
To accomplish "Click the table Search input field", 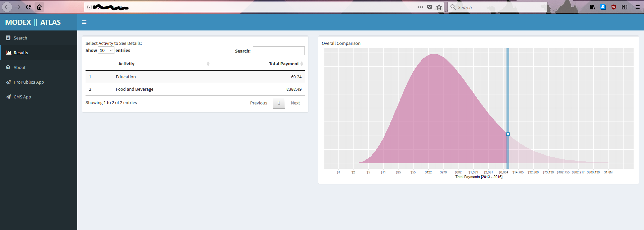I will click(278, 51).
